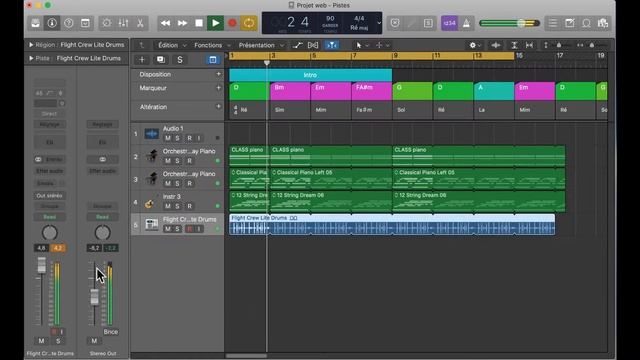Toggle the blue global tracks button

pyautogui.click(x=213, y=60)
